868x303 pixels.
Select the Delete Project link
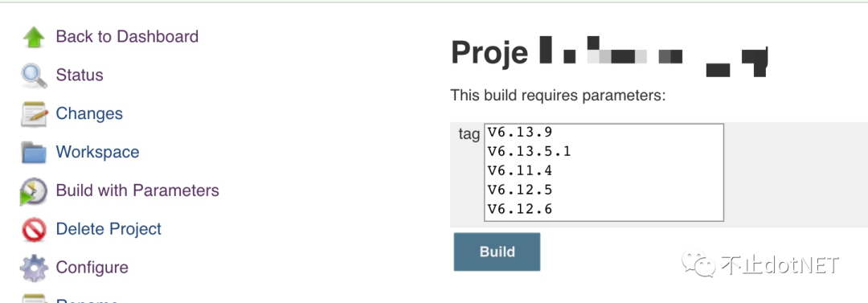click(108, 229)
